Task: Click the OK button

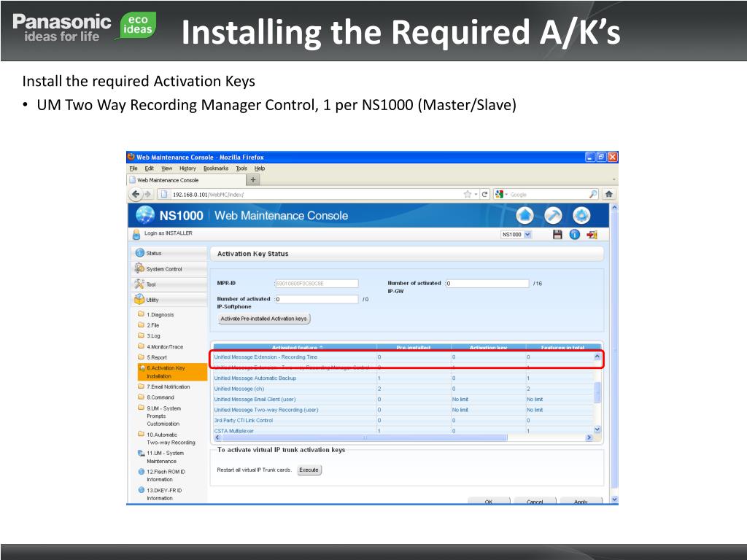Action: (x=489, y=502)
